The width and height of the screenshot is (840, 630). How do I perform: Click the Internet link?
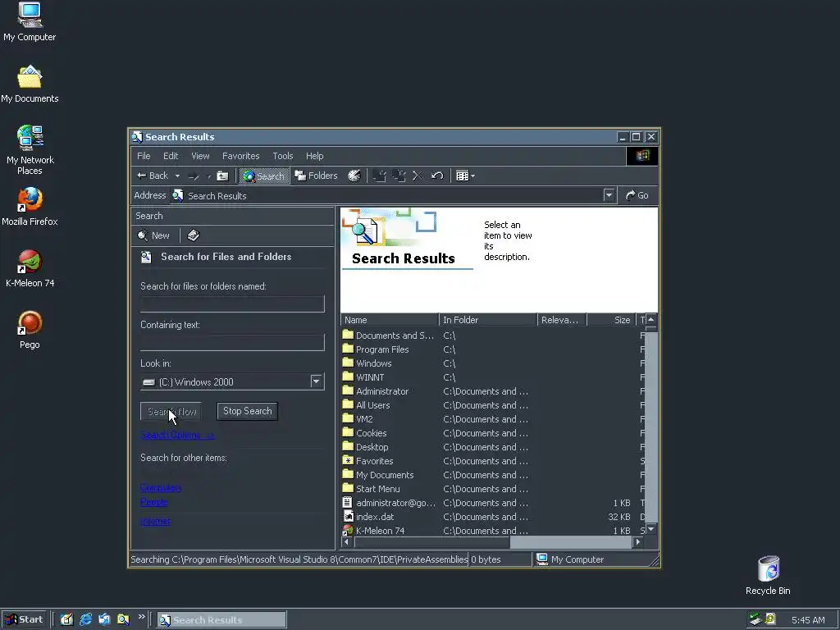[155, 521]
